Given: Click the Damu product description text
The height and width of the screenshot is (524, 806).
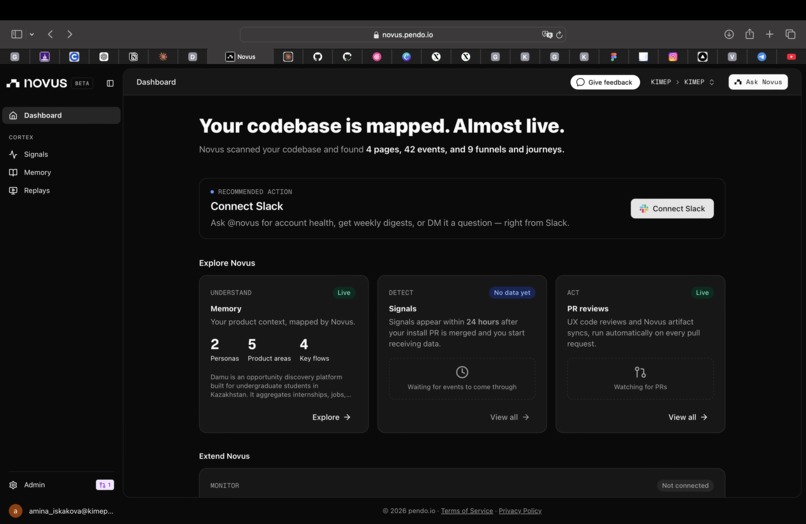Looking at the screenshot, I should click(x=281, y=386).
